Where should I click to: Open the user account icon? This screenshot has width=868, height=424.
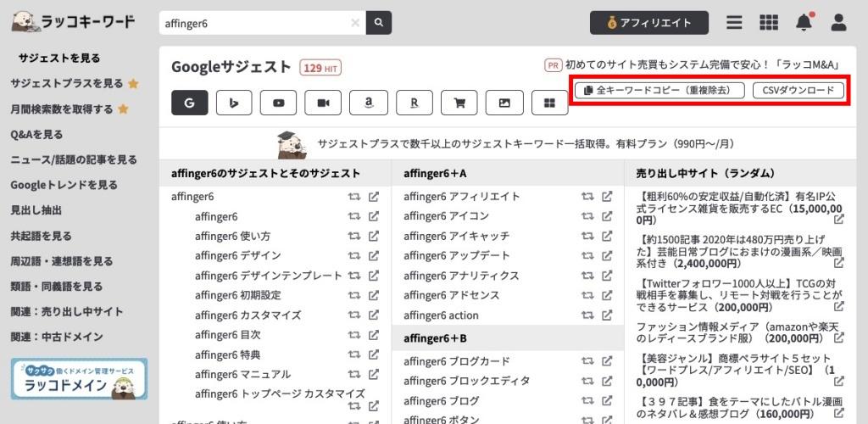point(838,23)
